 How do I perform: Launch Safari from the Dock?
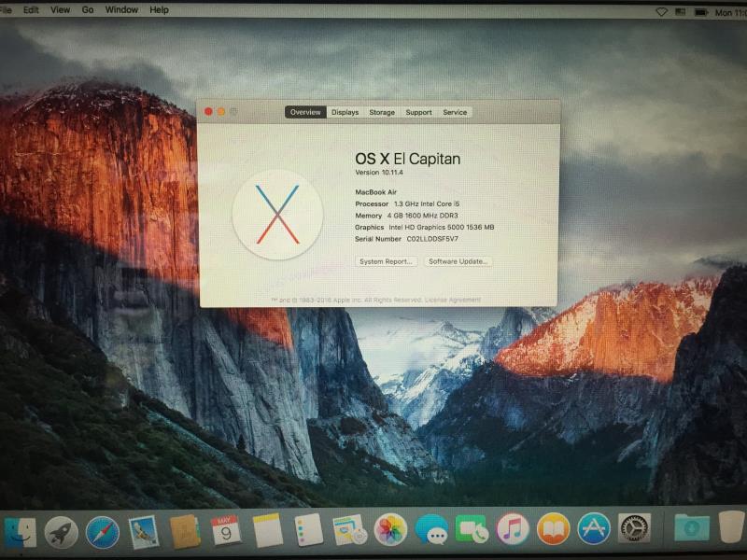coord(103,532)
